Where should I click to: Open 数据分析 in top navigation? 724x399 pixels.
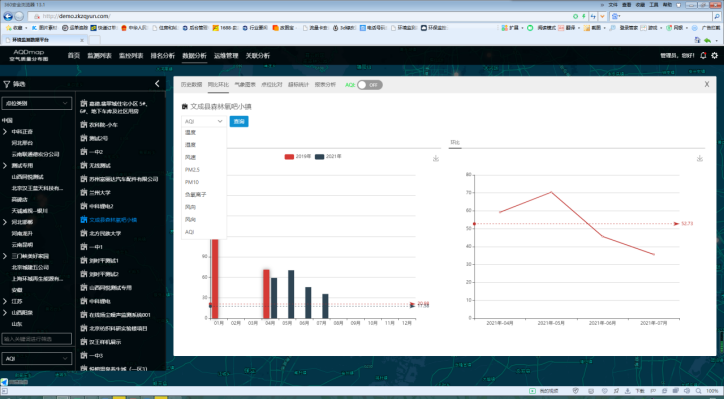tap(194, 55)
